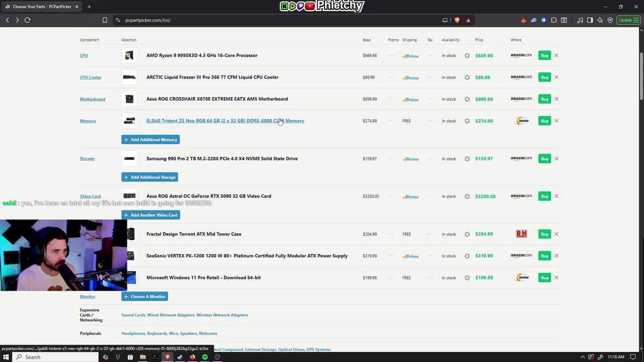Click the taskbar Search box
The height and width of the screenshot is (362, 644).
click(x=55, y=357)
